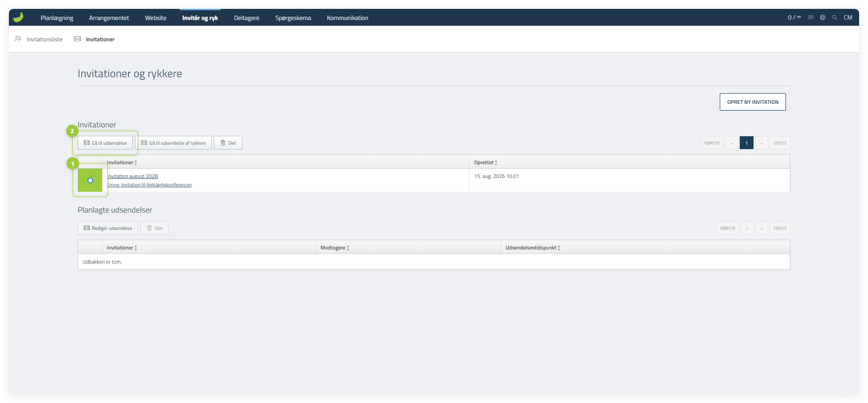Click the search magnifier icon

coord(835,17)
